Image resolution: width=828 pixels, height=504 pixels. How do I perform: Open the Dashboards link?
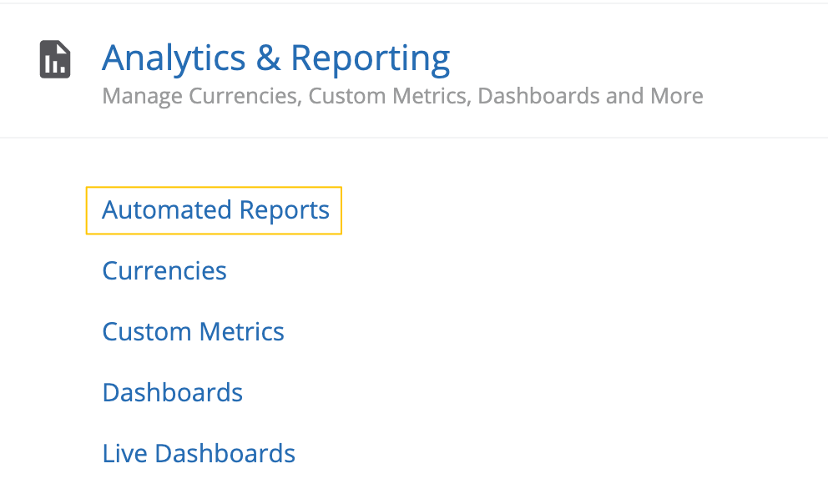pos(172,393)
